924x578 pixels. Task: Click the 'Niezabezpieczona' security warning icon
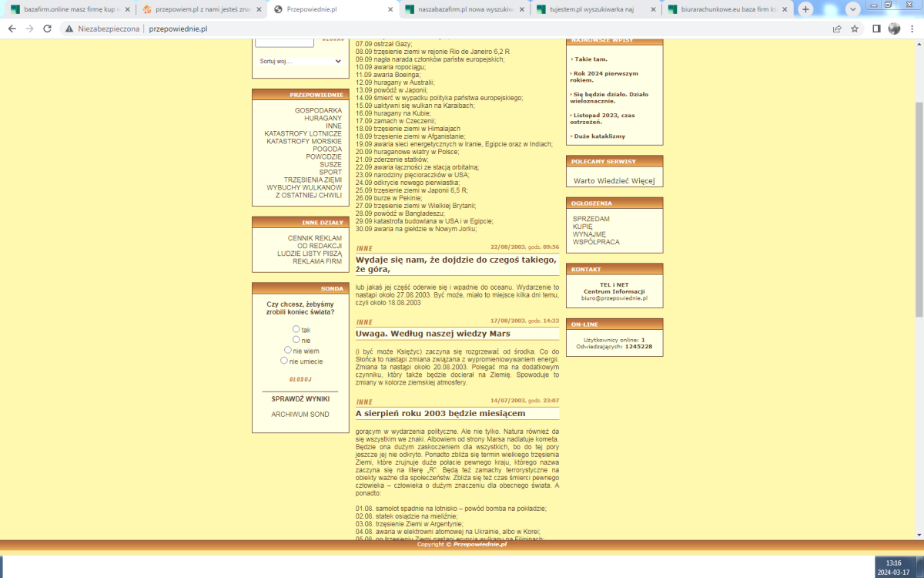pyautogui.click(x=69, y=29)
